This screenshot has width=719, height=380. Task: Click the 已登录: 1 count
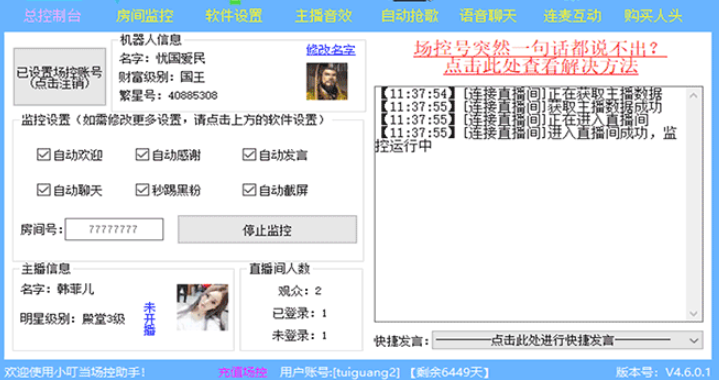pos(299,314)
